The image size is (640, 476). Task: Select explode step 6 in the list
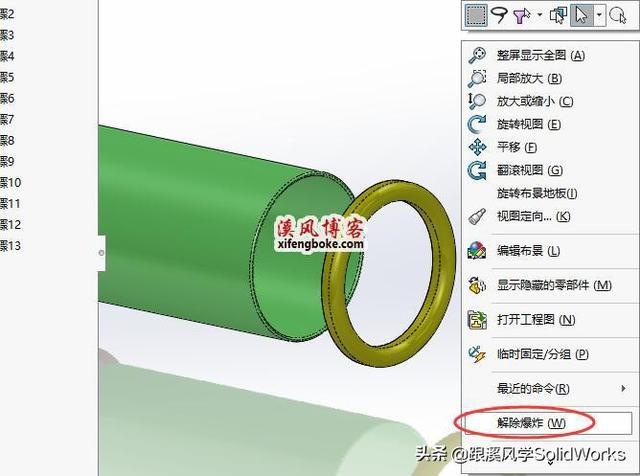[7, 98]
